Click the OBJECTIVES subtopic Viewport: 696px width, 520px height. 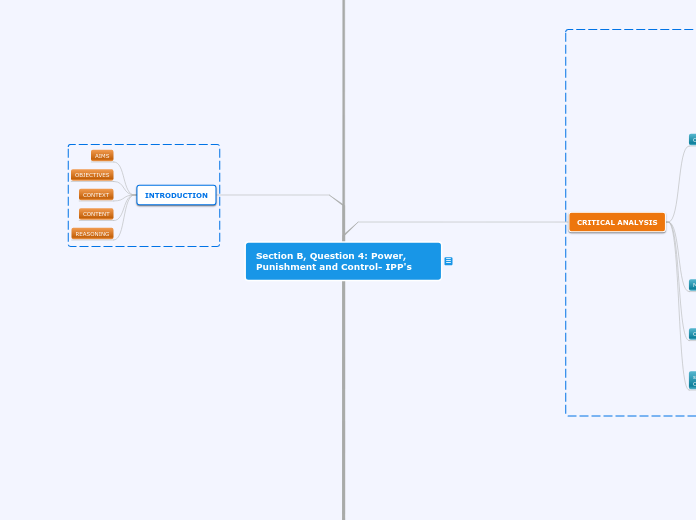tap(92, 175)
